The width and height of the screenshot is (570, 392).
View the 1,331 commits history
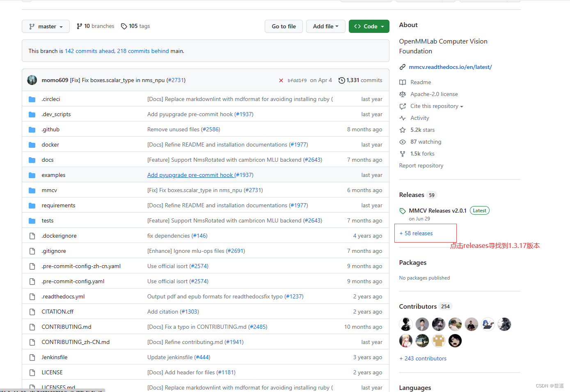pyautogui.click(x=360, y=80)
